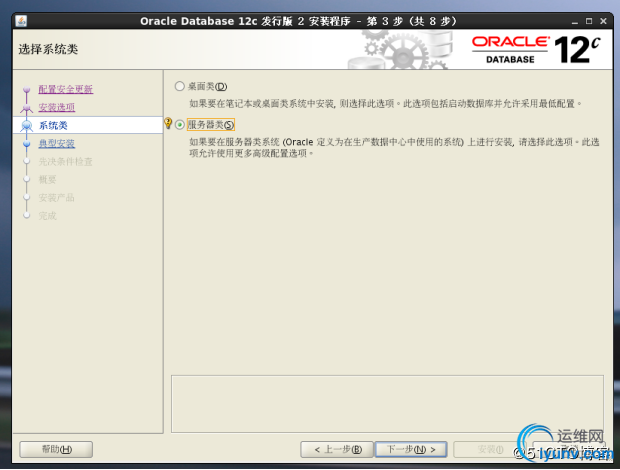Screen dimensions: 620x470
Task: Maximize the Oracle installer window
Action: click(x=589, y=21)
